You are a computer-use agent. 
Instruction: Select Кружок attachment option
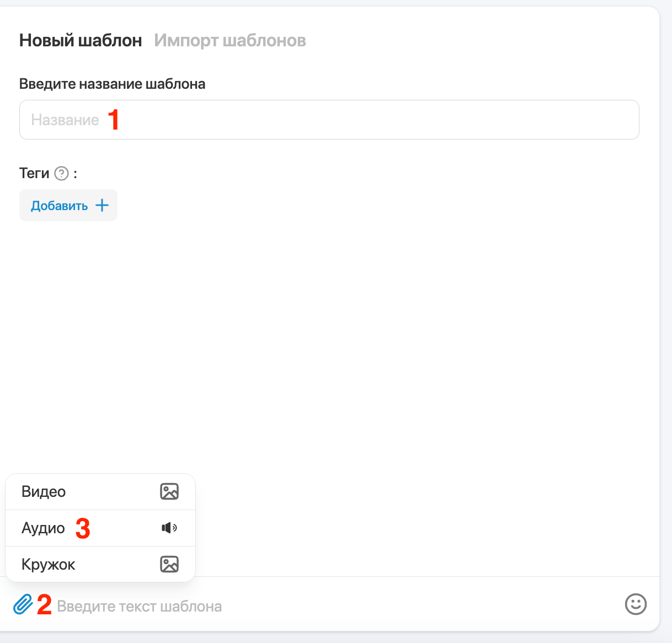point(100,564)
